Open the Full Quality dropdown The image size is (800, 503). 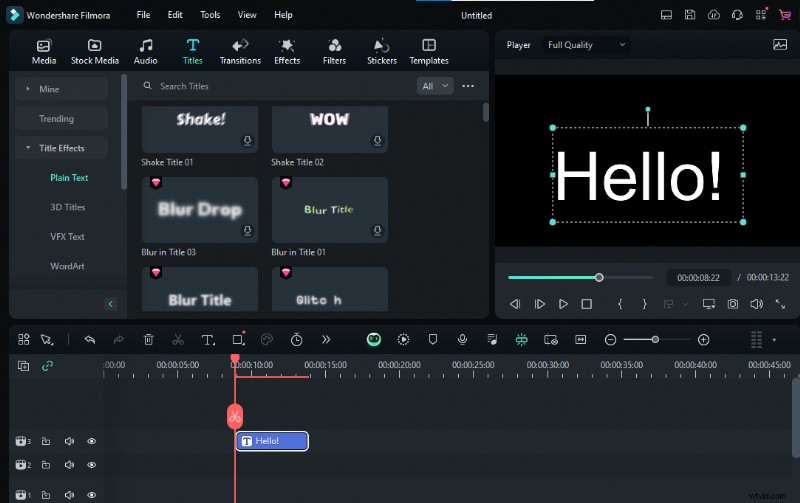[586, 45]
